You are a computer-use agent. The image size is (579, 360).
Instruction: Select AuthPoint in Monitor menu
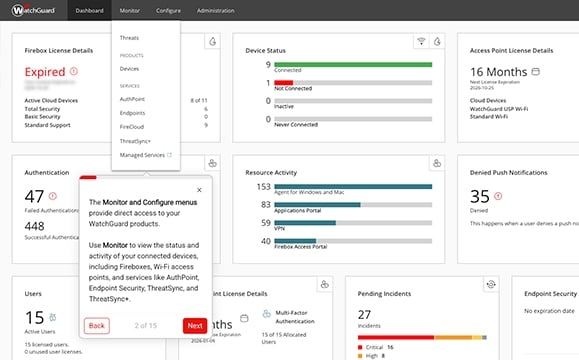click(132, 99)
